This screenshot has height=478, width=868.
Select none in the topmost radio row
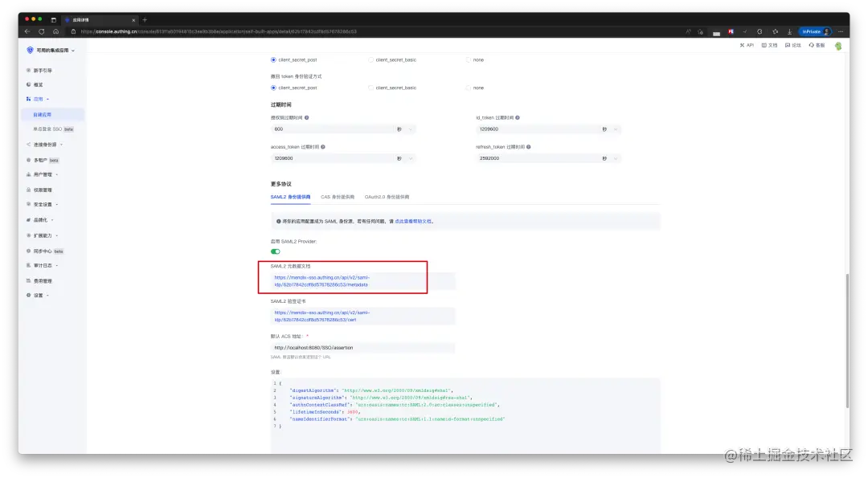469,59
